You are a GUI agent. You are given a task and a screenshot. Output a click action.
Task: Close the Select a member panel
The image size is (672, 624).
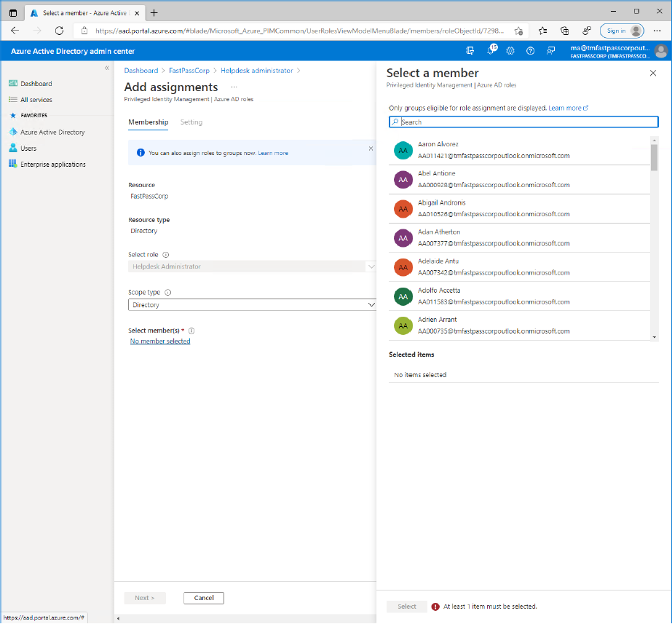[x=652, y=73]
